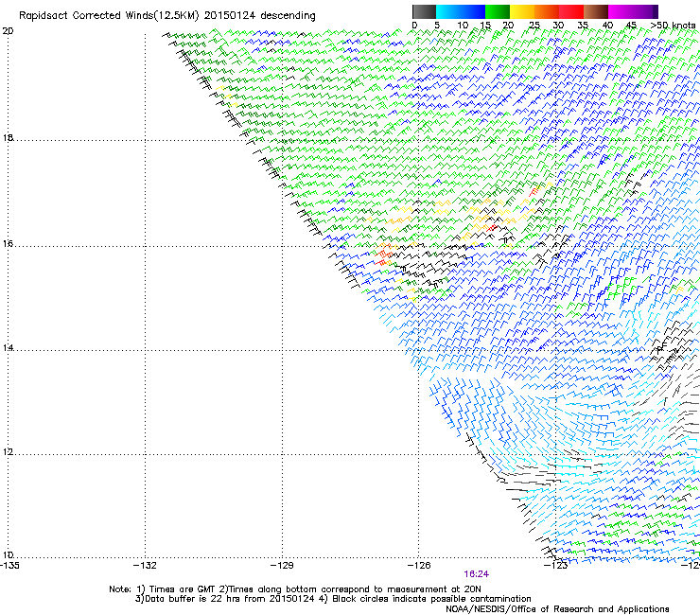This screenshot has width=700, height=615.
Task: Click the green 15-20 knots legend segment
Action: [x=498, y=11]
